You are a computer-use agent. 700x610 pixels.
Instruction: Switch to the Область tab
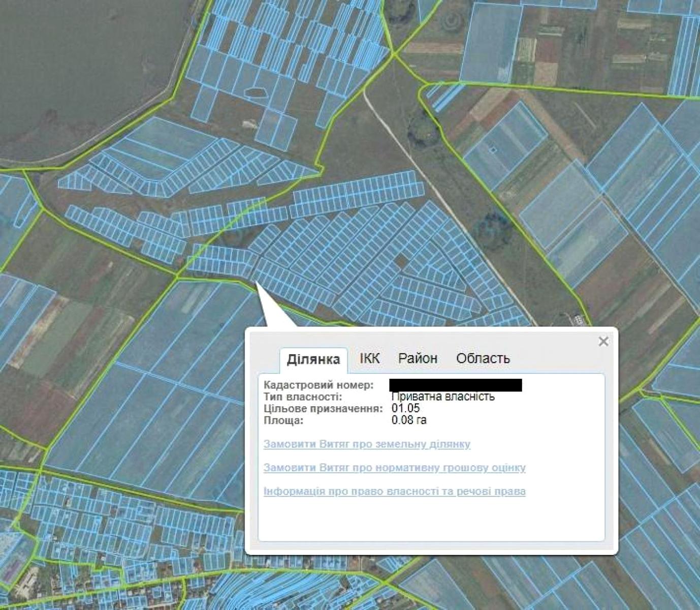pyautogui.click(x=483, y=358)
